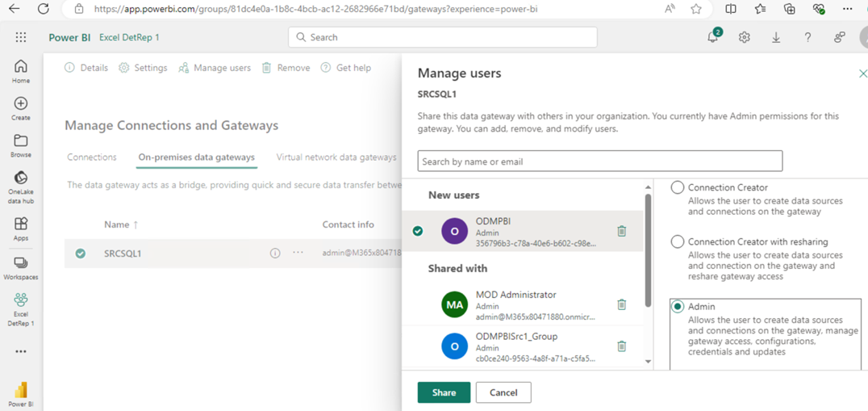Open OneLake data hub
The width and height of the screenshot is (868, 411).
pyautogui.click(x=21, y=187)
